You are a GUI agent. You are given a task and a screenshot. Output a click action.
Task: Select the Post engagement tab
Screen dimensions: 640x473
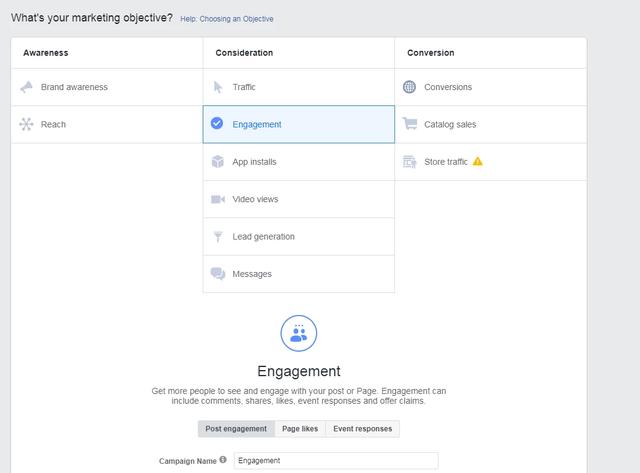(x=236, y=429)
